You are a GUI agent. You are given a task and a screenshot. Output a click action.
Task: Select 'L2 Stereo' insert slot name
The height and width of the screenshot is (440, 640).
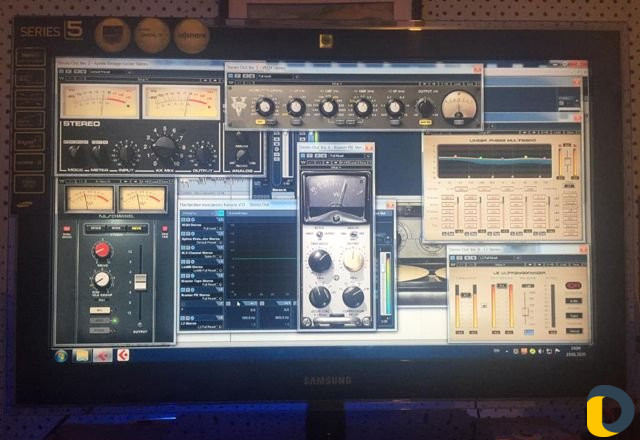click(189, 323)
